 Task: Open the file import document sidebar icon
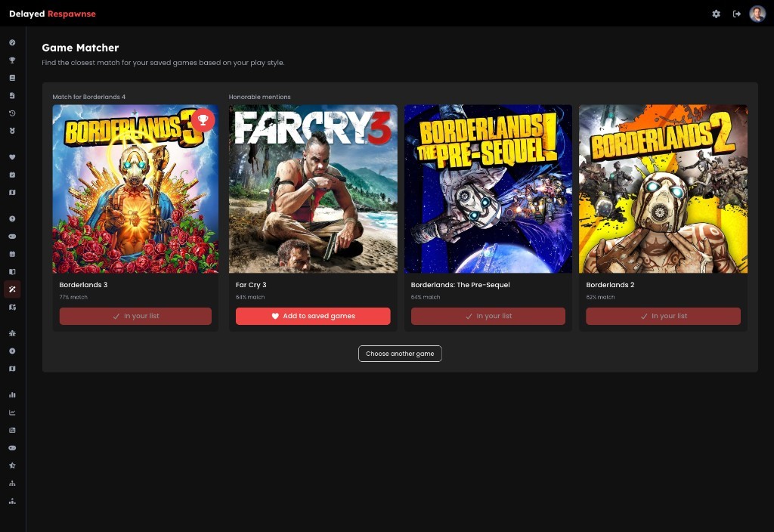[x=12, y=95]
